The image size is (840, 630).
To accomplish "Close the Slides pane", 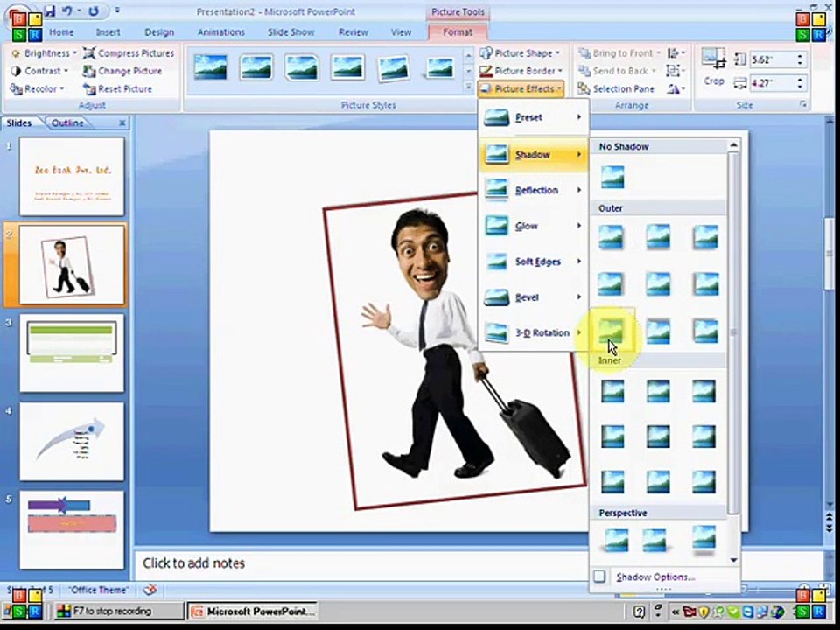I will point(122,122).
